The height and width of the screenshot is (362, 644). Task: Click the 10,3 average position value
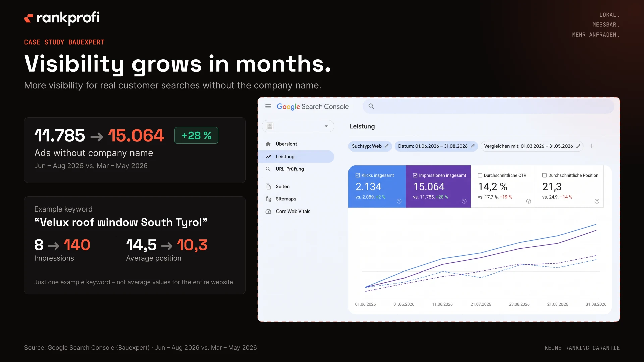[192, 245]
